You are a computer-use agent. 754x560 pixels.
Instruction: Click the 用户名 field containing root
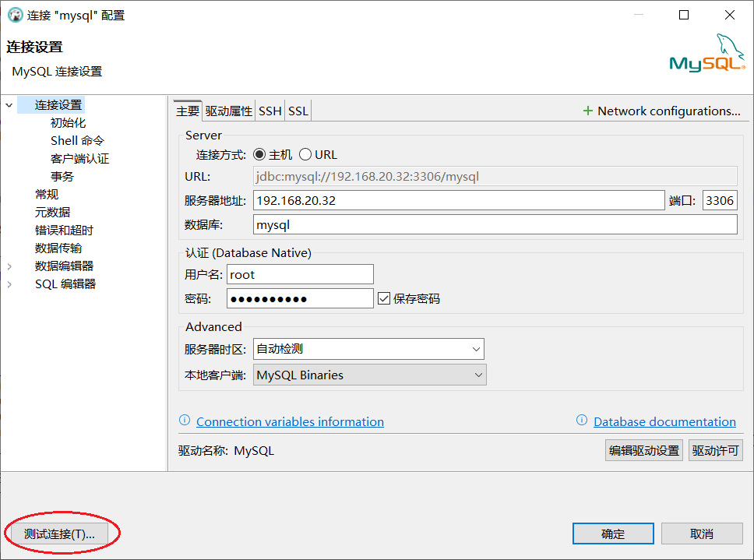300,274
